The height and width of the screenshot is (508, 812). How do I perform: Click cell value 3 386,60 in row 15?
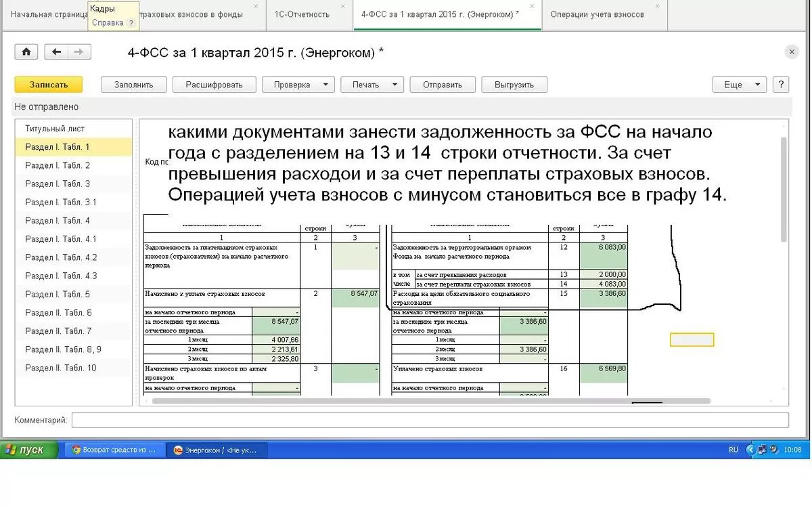pyautogui.click(x=604, y=298)
